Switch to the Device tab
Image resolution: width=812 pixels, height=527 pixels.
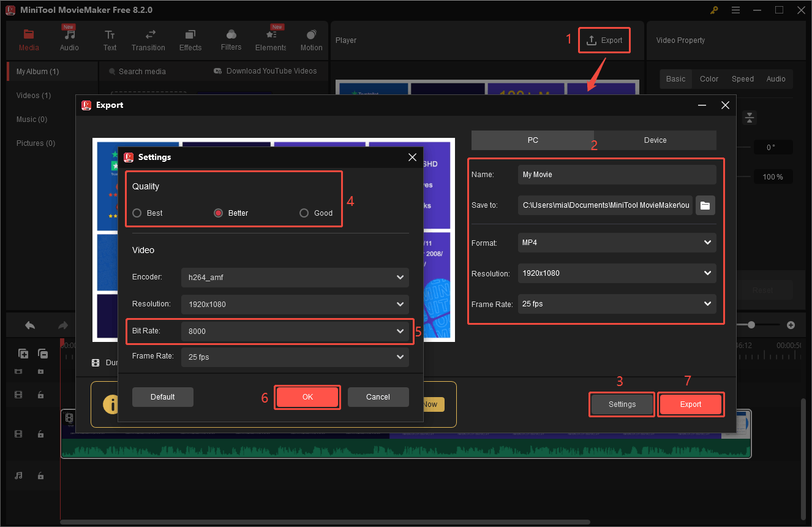point(655,140)
